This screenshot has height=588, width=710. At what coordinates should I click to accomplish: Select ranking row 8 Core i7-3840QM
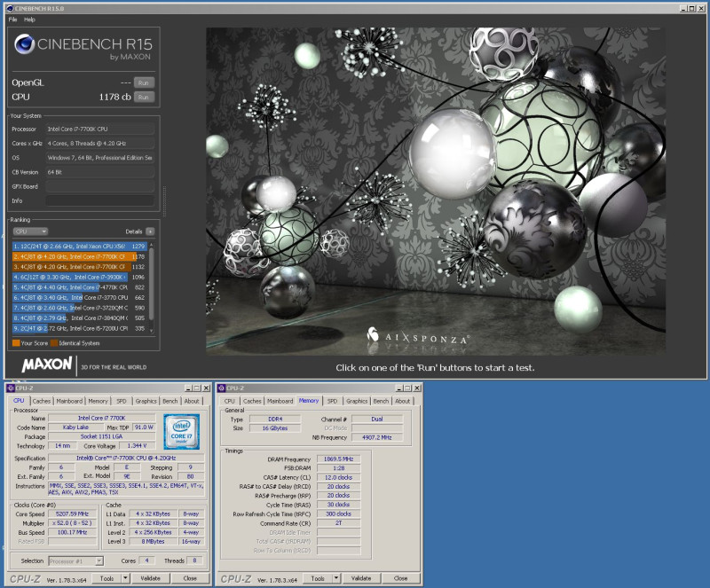79,318
